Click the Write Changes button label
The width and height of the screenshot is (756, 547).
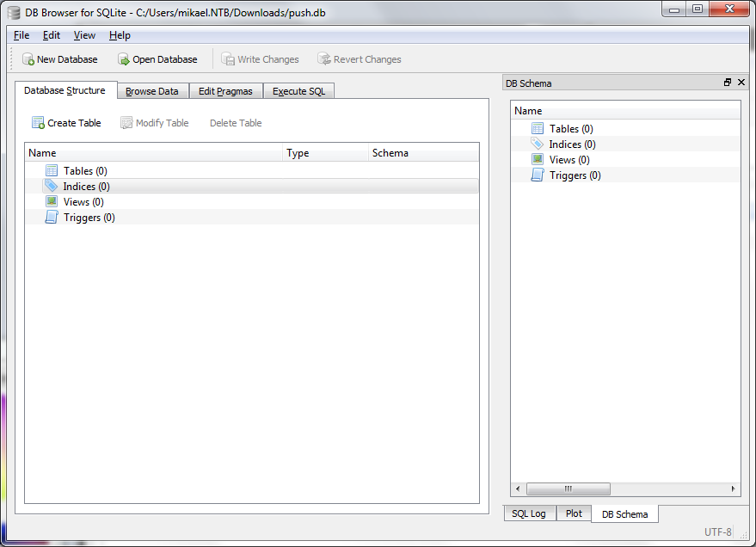coord(268,59)
